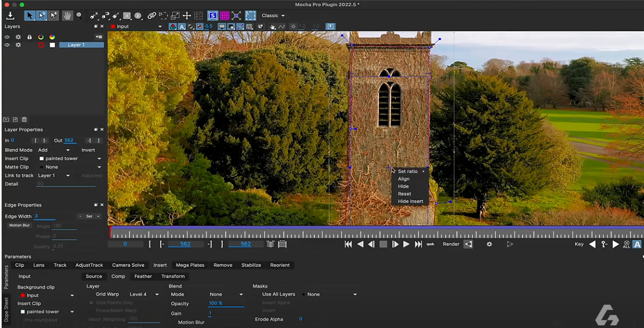Open the Track tab

[60, 265]
